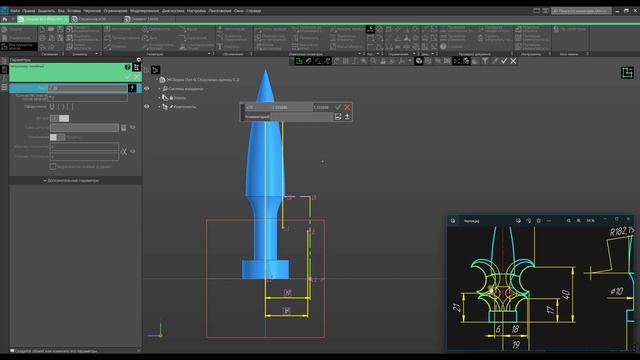Tick the checkbox below the deviation fields

click(x=53, y=167)
